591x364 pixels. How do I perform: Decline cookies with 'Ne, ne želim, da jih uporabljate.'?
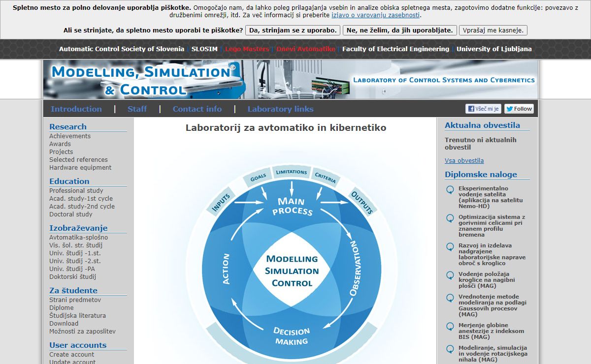coord(400,30)
